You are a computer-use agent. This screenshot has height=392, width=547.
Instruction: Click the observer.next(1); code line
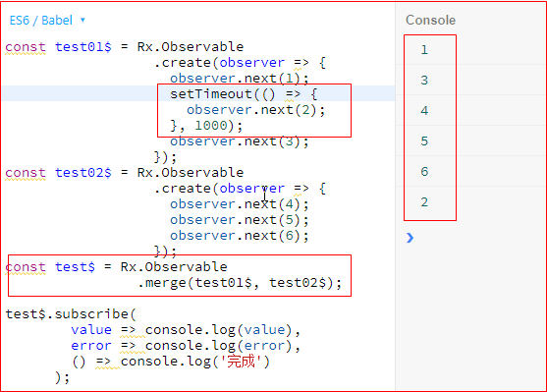(240, 79)
